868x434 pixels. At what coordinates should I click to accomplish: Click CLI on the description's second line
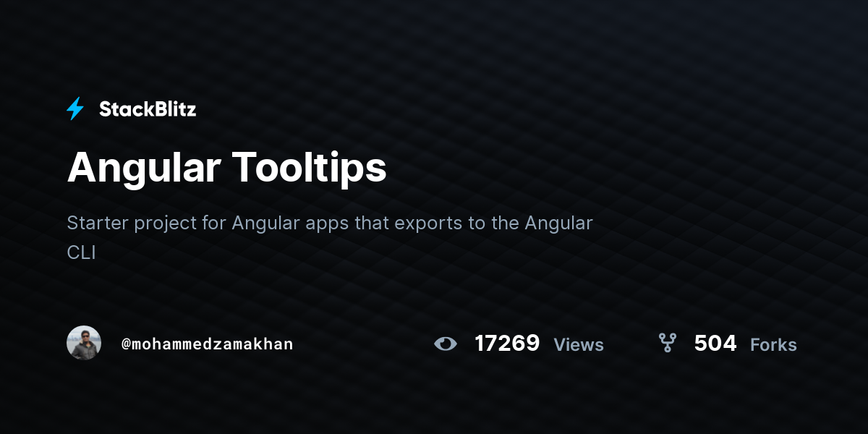click(x=81, y=253)
